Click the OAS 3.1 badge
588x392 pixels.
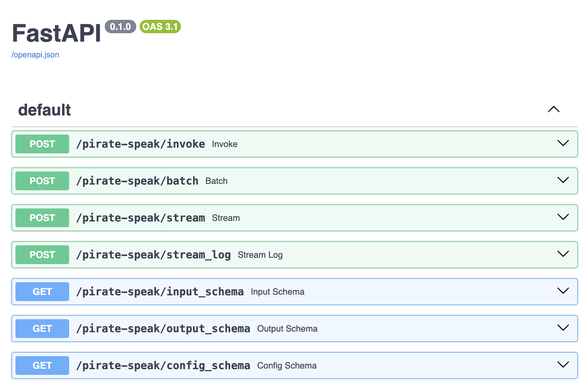[x=160, y=27]
